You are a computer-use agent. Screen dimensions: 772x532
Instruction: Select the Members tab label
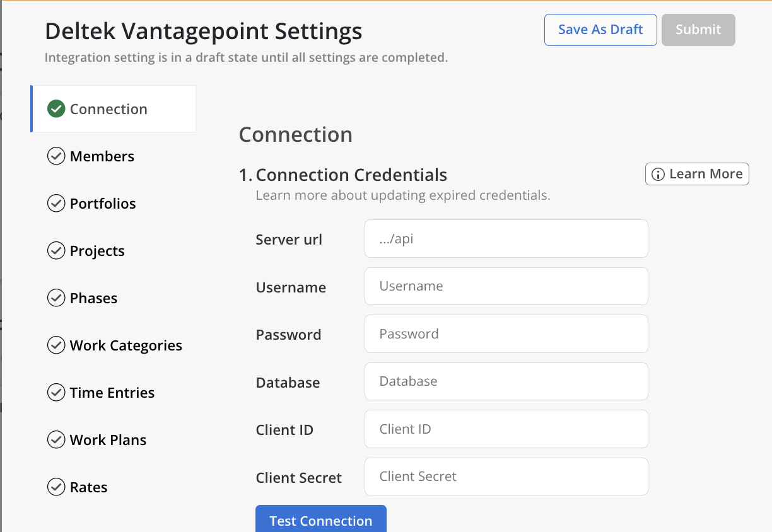[102, 156]
